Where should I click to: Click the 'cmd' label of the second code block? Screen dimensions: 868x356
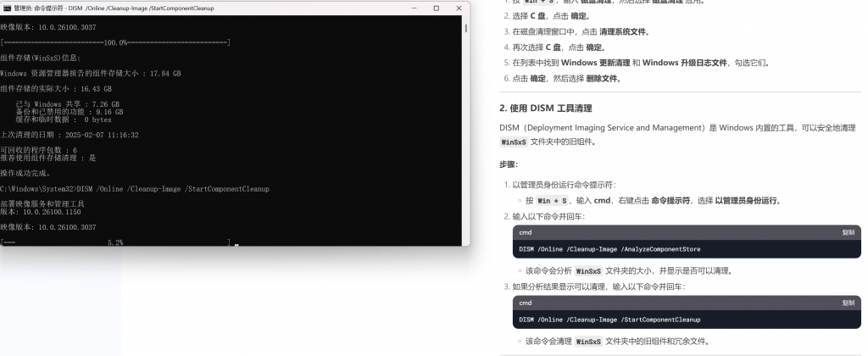(x=526, y=303)
